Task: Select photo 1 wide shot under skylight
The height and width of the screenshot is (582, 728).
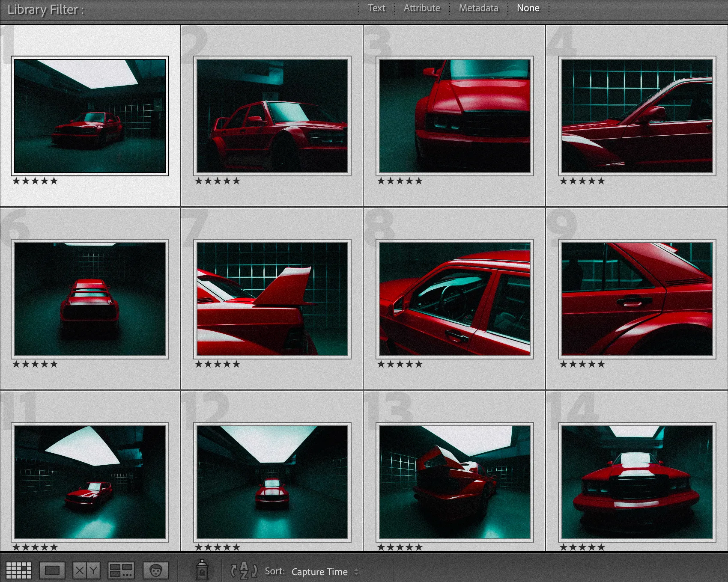Action: [x=90, y=116]
